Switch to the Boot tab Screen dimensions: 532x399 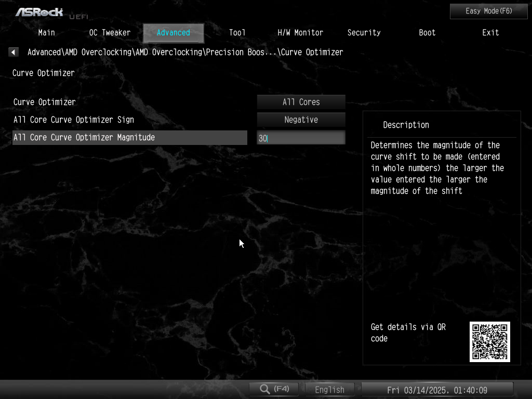(x=427, y=33)
